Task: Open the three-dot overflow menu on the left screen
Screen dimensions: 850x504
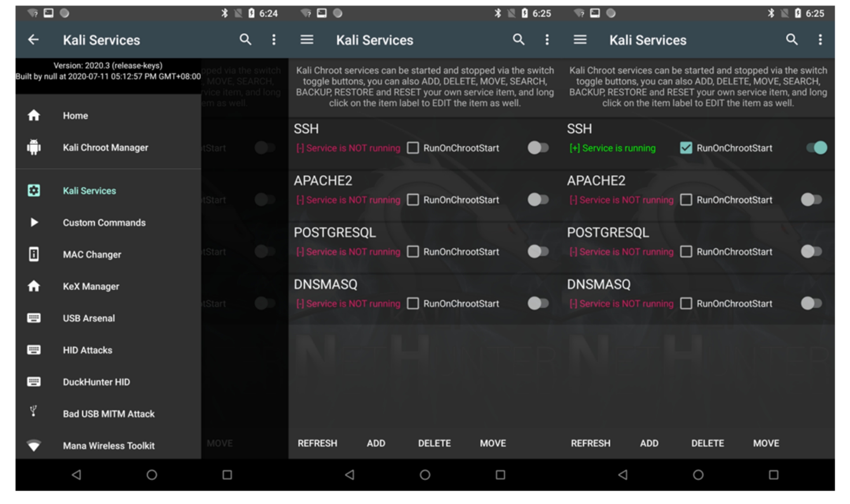Action: tap(274, 40)
